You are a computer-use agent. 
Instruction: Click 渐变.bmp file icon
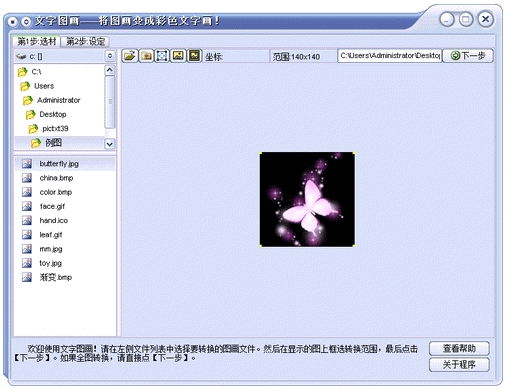tap(27, 277)
